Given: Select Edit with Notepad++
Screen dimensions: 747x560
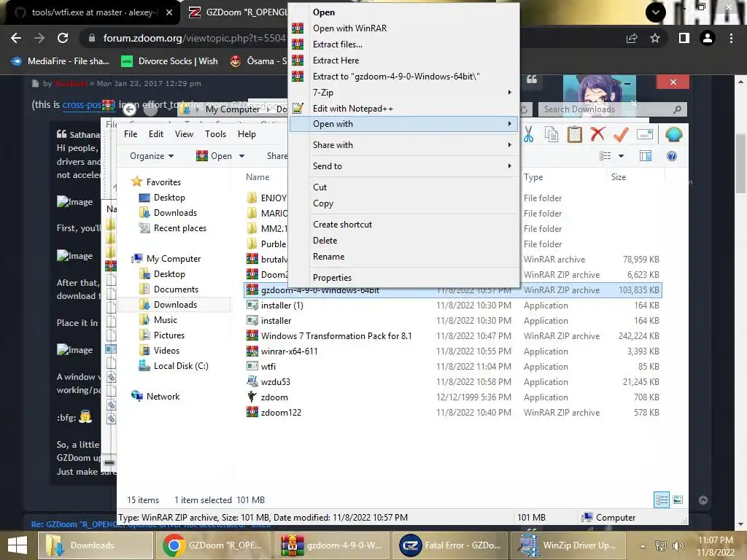Looking at the screenshot, I should coord(403,109).
